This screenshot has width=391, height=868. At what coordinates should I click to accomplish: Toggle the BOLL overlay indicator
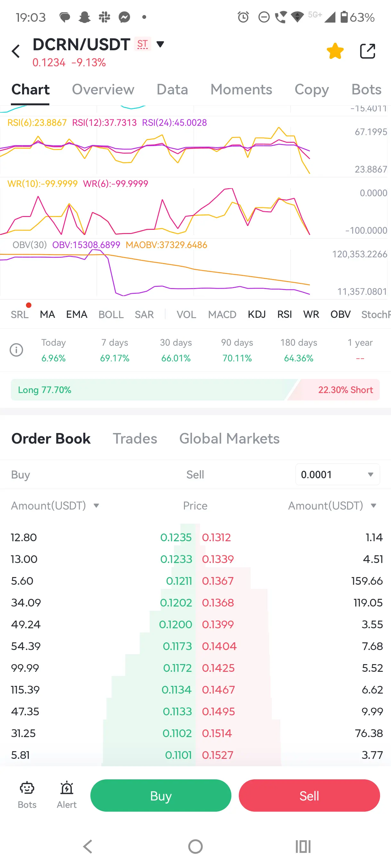click(111, 314)
